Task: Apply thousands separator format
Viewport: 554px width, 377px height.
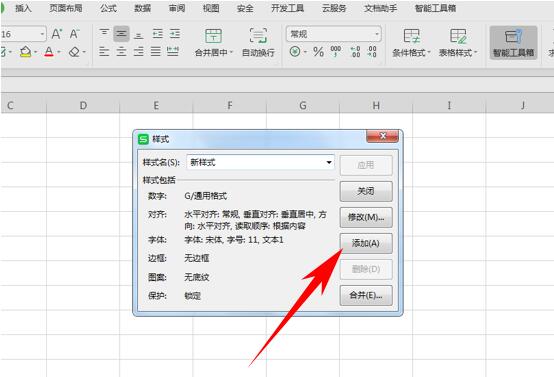Action: coord(336,52)
